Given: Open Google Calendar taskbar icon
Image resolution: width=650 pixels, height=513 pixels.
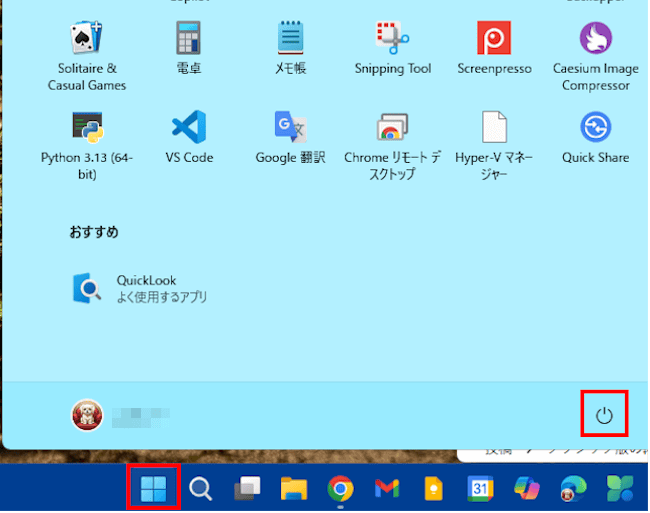Looking at the screenshot, I should coord(480,489).
